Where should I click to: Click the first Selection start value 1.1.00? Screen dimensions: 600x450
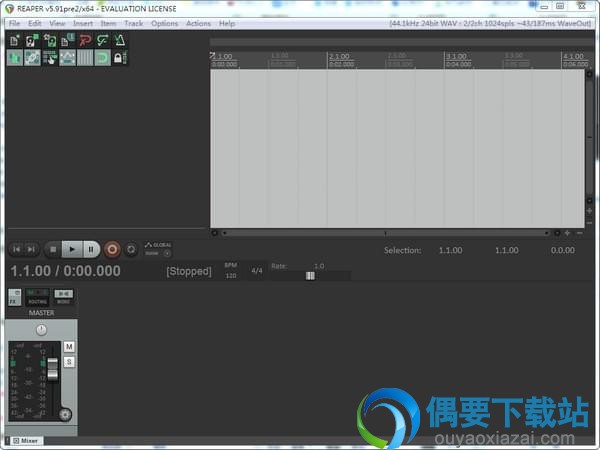[450, 250]
